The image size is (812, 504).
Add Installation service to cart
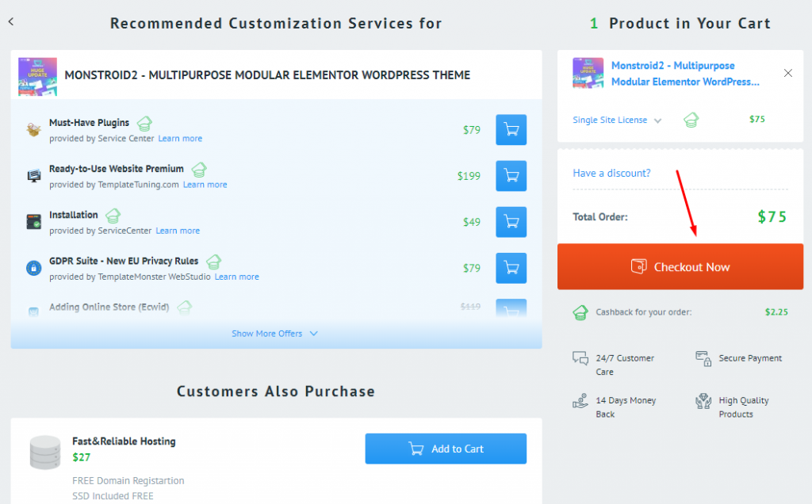pyautogui.click(x=511, y=222)
